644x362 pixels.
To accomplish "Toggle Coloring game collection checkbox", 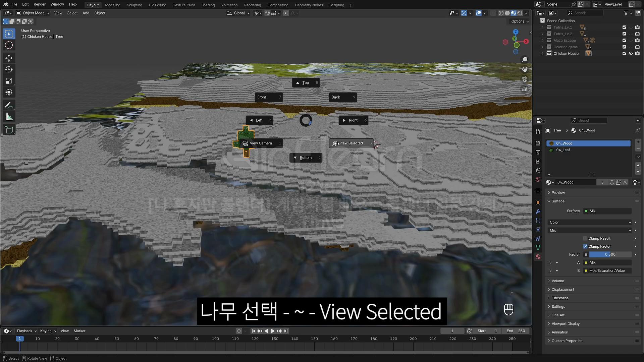I will click(x=624, y=47).
